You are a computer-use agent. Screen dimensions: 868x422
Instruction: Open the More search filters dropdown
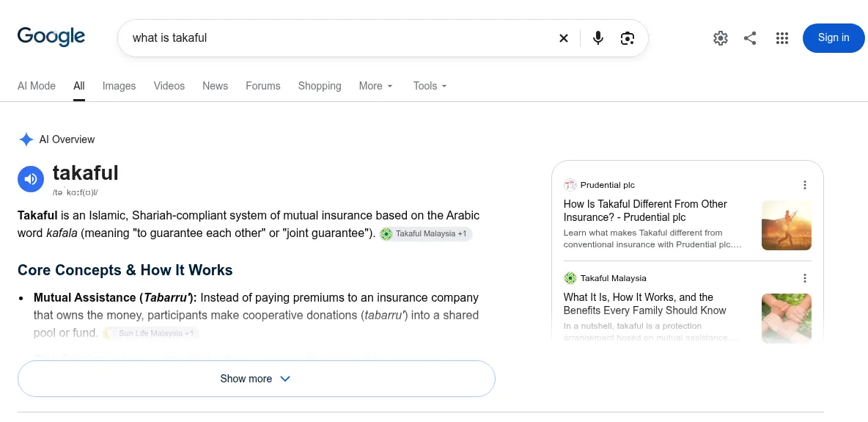(376, 86)
